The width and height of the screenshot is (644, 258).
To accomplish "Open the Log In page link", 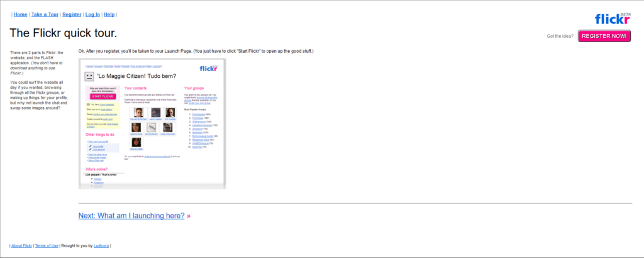I will coord(92,14).
